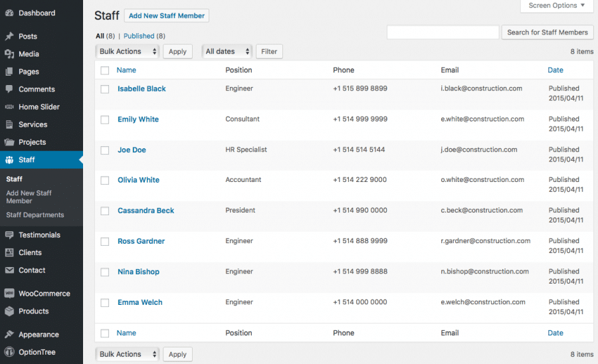Click the Staff group icon
Image resolution: width=598 pixels, height=364 pixels.
pos(9,159)
